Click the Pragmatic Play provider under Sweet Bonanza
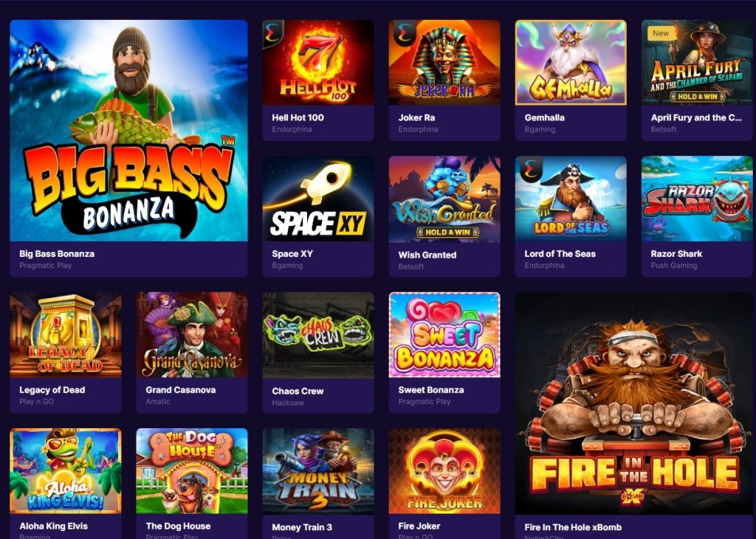This screenshot has height=539, width=756. coord(425,401)
